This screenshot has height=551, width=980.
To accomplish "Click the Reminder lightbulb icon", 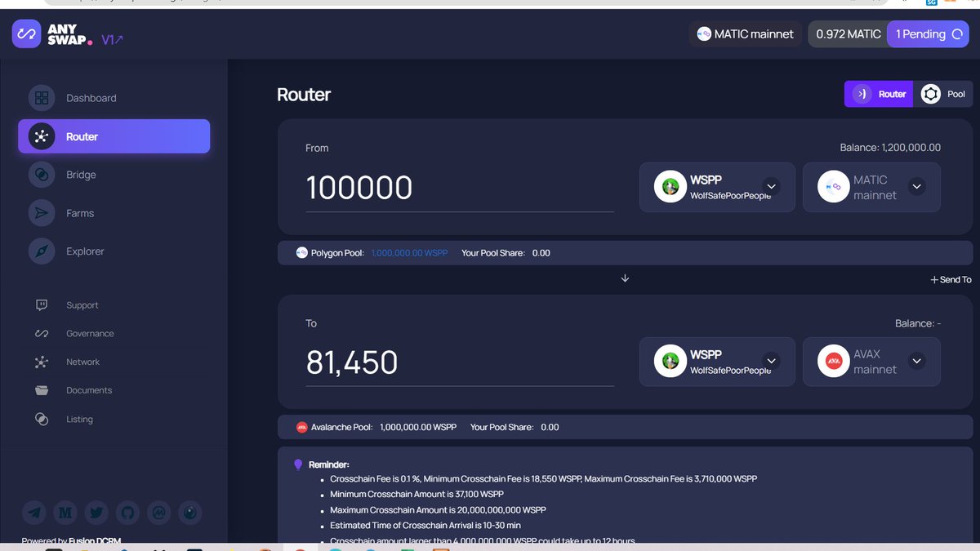I will point(298,464).
